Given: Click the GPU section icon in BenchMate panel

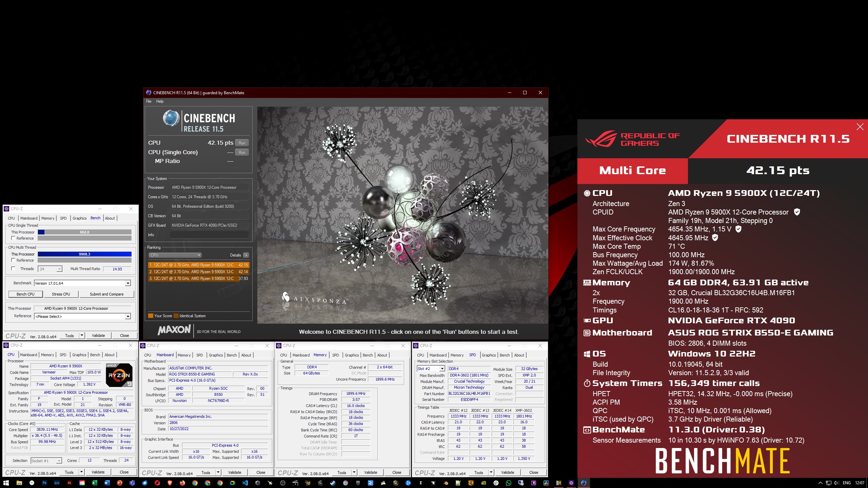Looking at the screenshot, I should click(x=587, y=321).
